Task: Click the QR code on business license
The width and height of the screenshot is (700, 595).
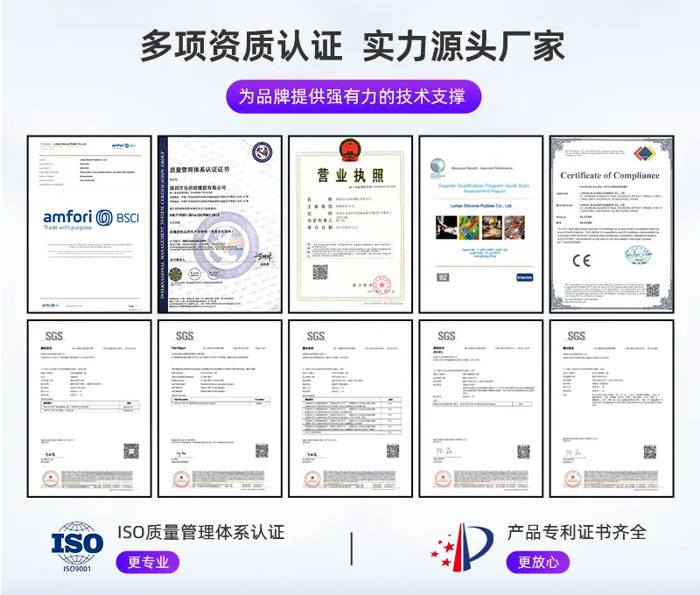Action: tap(319, 272)
